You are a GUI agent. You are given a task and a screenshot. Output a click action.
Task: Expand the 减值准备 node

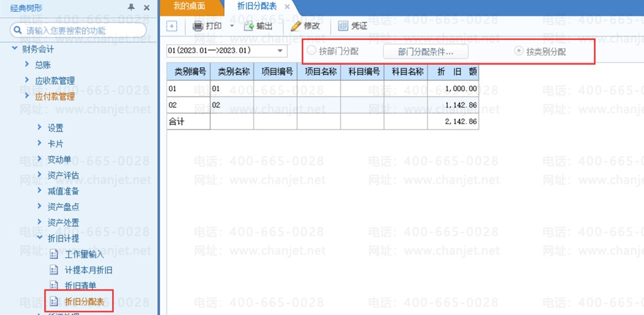pos(39,190)
